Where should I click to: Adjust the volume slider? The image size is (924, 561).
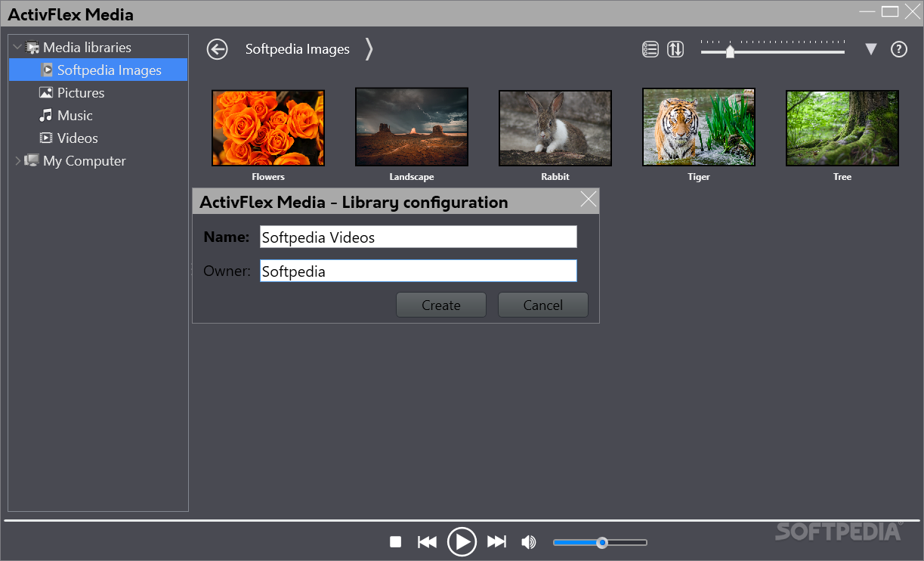[600, 542]
